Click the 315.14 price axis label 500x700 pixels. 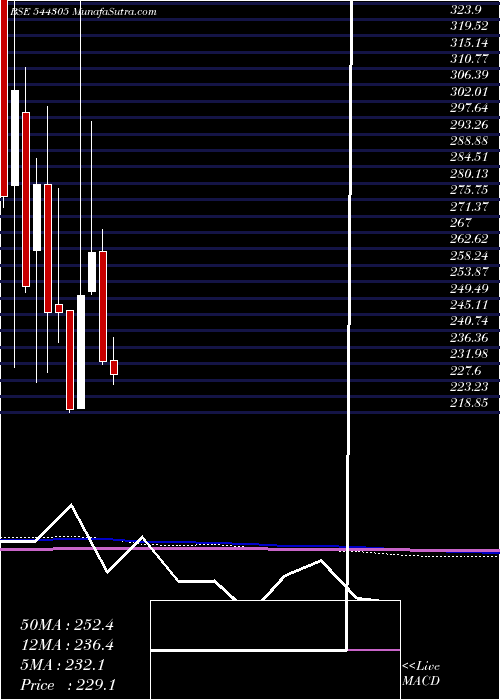(469, 42)
